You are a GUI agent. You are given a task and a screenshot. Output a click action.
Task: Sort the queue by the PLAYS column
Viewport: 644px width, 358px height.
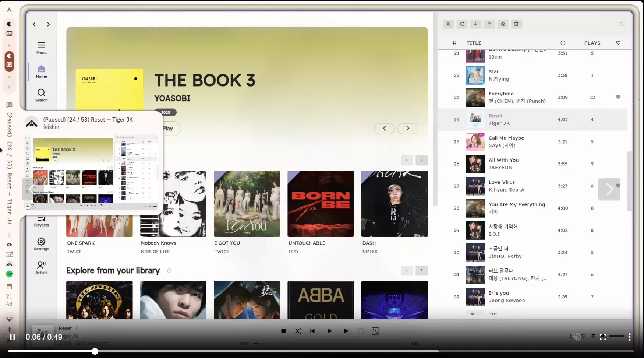592,43
